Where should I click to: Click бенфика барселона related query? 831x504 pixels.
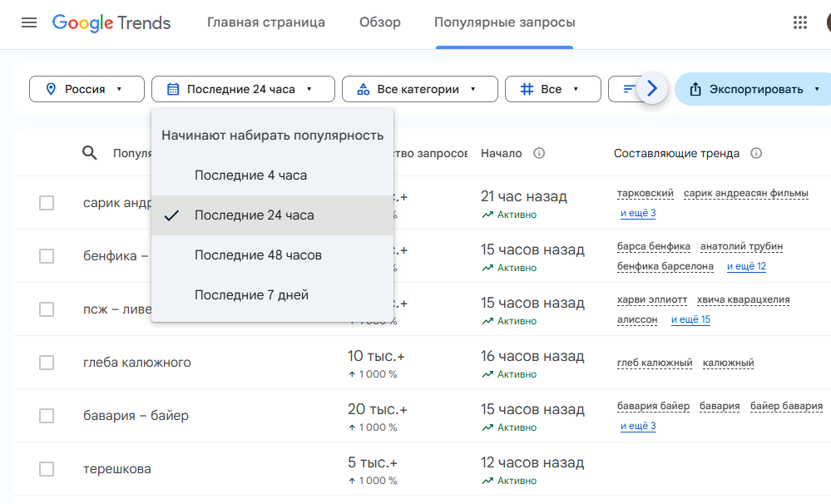[x=665, y=266]
